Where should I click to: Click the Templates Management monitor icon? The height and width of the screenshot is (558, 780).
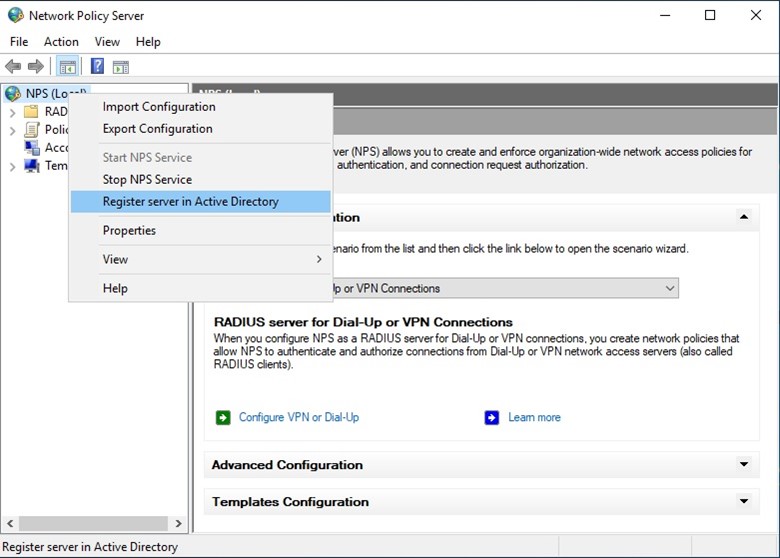pyautogui.click(x=32, y=166)
